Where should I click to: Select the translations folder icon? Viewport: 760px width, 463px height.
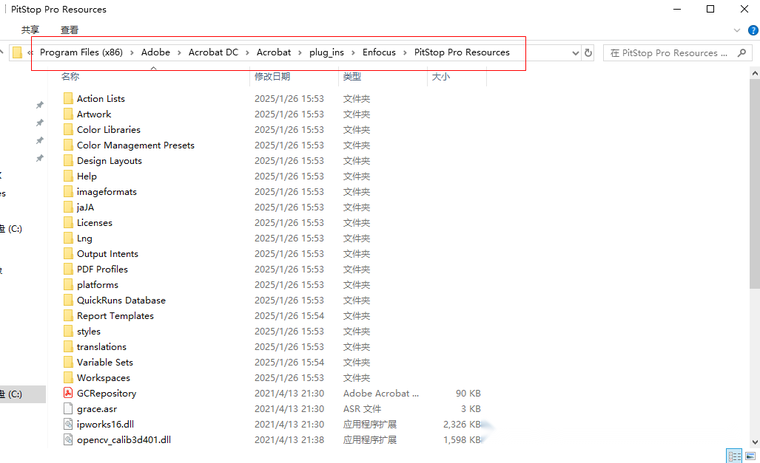pos(68,347)
